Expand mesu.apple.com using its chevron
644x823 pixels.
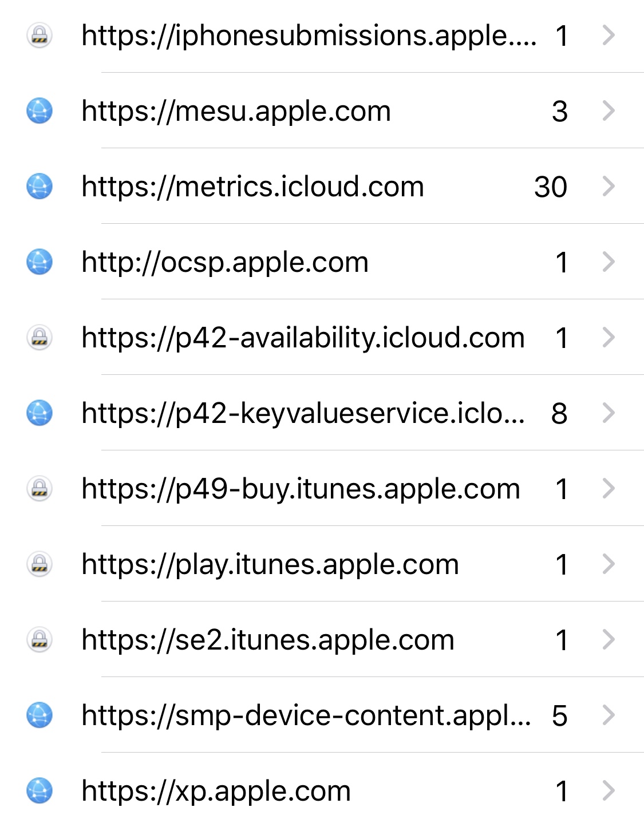point(609,111)
